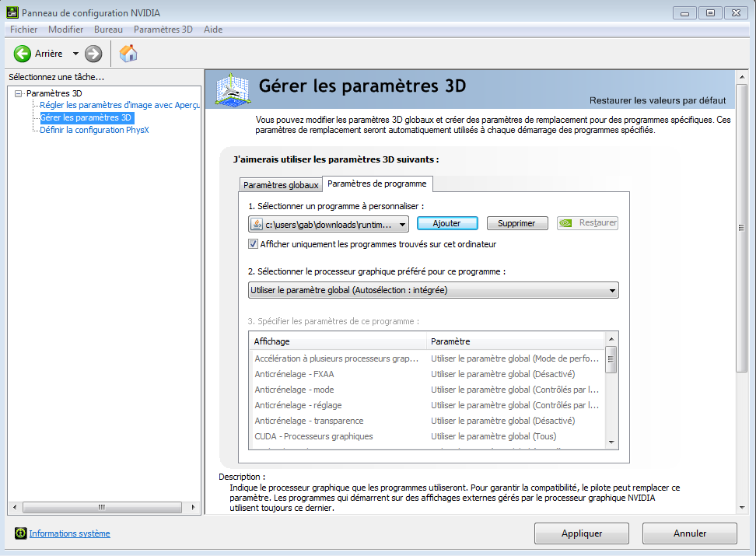Click settings list scroll up arrow
This screenshot has height=556, width=756.
click(611, 339)
